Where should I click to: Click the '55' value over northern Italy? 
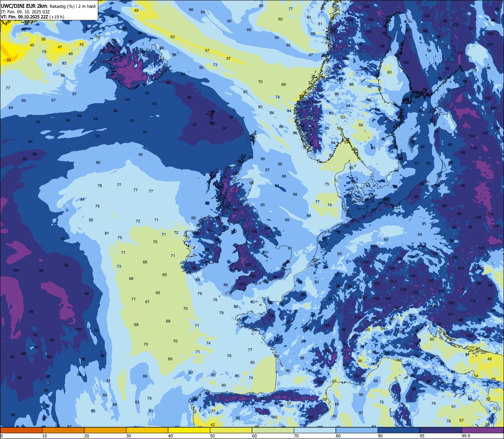(399, 360)
